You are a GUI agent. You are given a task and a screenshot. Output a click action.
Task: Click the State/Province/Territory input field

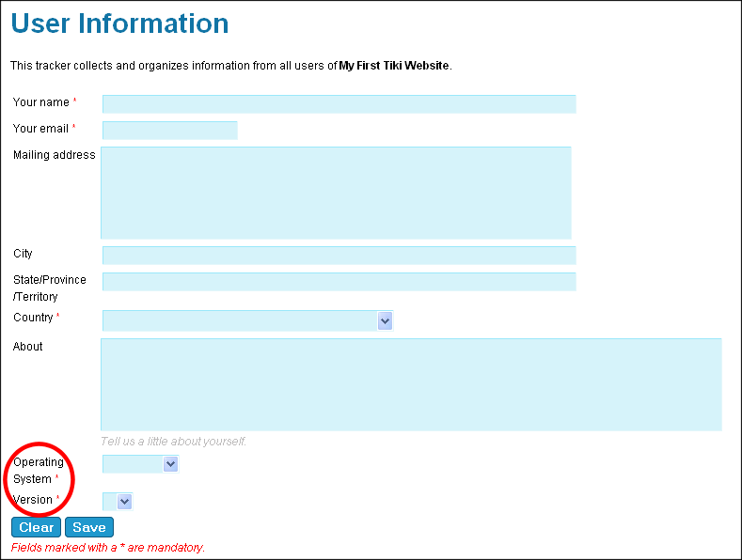click(339, 282)
